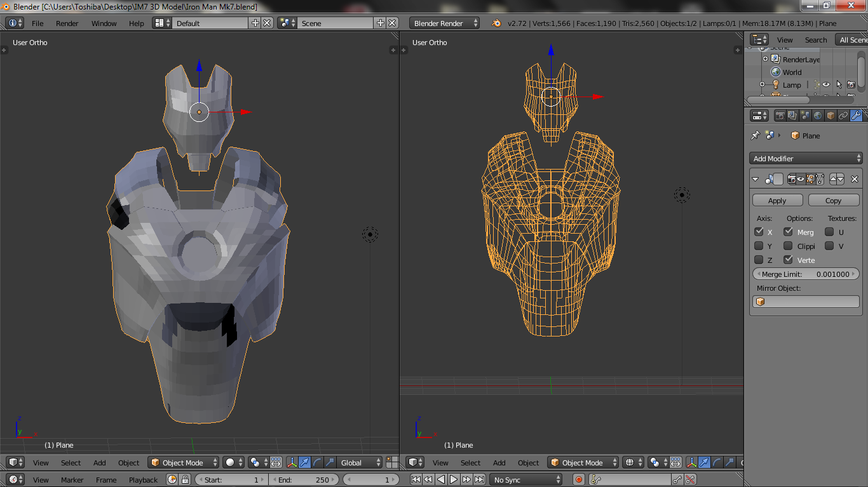Select rotate manipulator arc in wireframe viewport header
Viewport: 868px width, 487px height.
(x=717, y=462)
